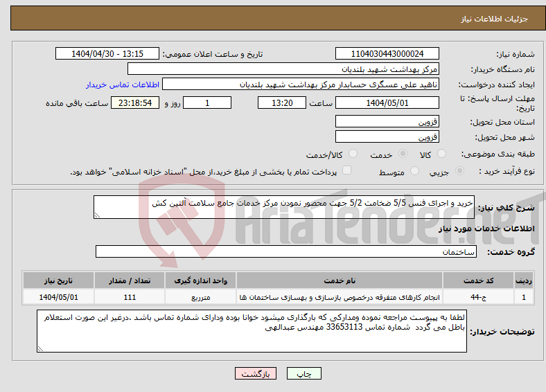Click the تعداد / مقدار column header
Image resolution: width=546 pixels, height=392 pixels.
[x=130, y=280]
